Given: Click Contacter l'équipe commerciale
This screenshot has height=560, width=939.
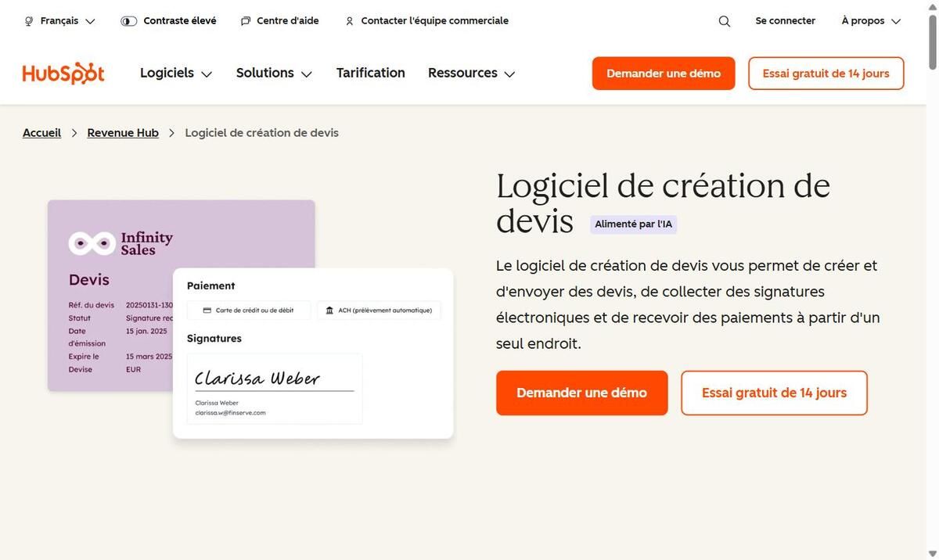Looking at the screenshot, I should [426, 21].
